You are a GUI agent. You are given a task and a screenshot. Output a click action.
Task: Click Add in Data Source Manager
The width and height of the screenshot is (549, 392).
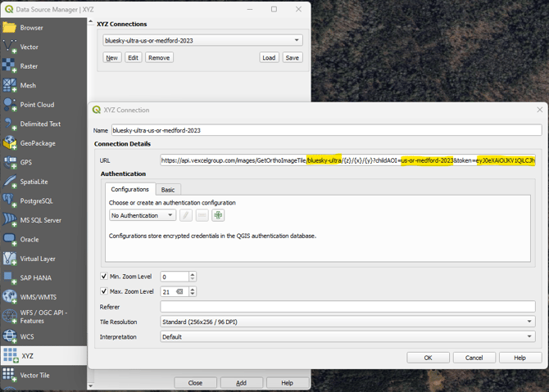tap(241, 383)
